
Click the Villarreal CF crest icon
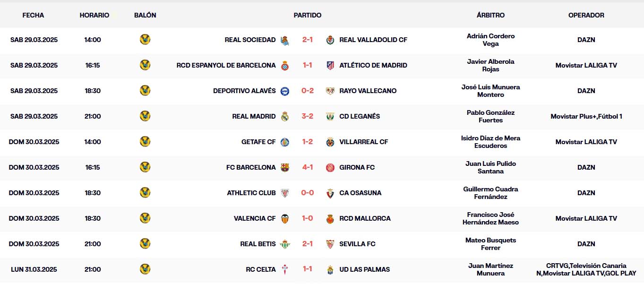click(330, 141)
